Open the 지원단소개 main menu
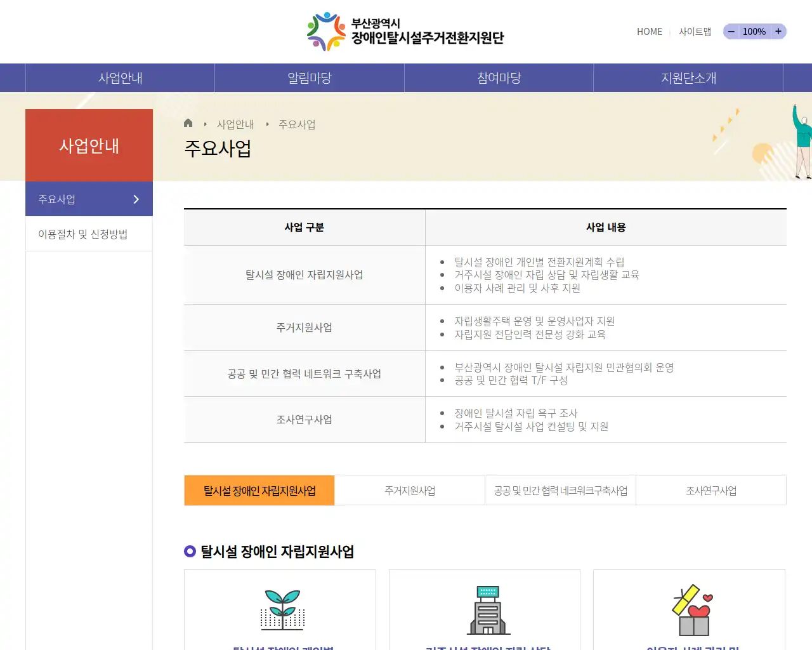 [688, 78]
